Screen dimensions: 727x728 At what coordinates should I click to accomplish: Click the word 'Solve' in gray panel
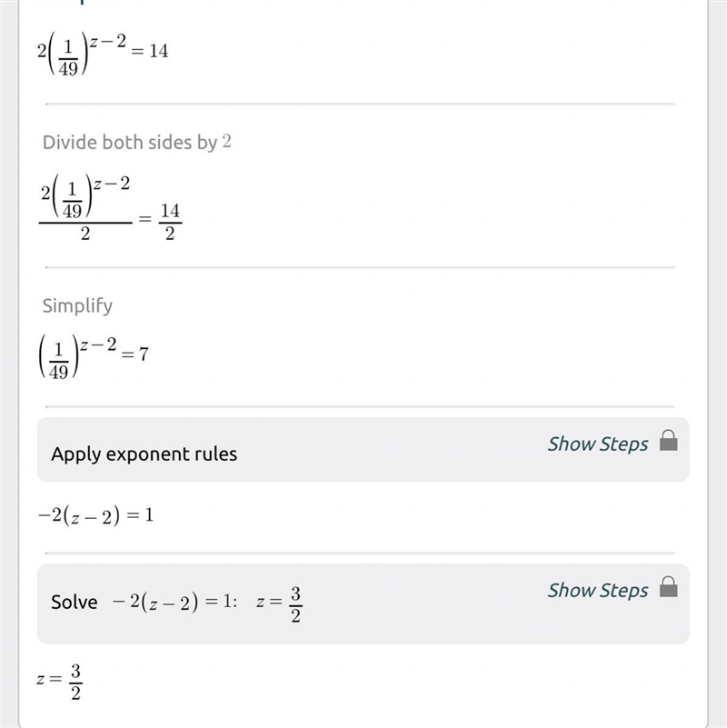[x=75, y=603]
